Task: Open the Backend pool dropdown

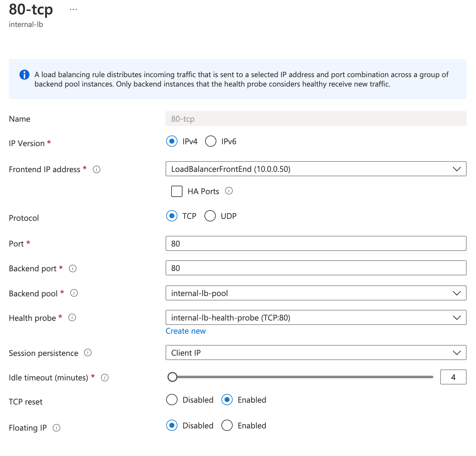Action: point(316,293)
